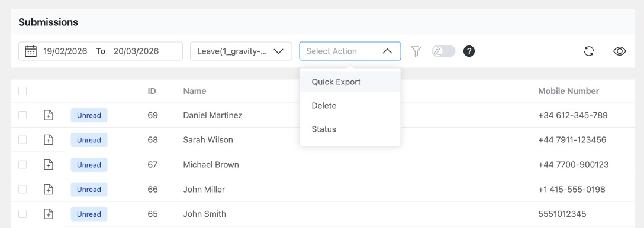Click ID value 68
The width and height of the screenshot is (644, 228).
[x=153, y=140]
